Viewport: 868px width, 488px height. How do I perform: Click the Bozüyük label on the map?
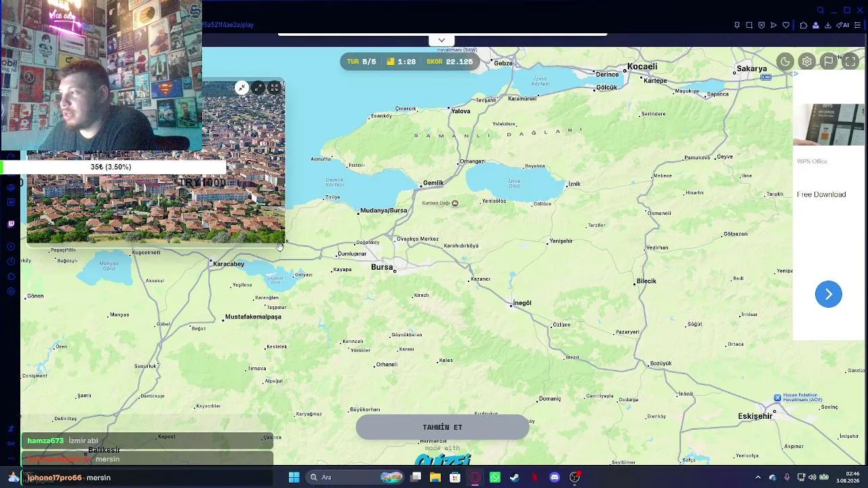[660, 364]
